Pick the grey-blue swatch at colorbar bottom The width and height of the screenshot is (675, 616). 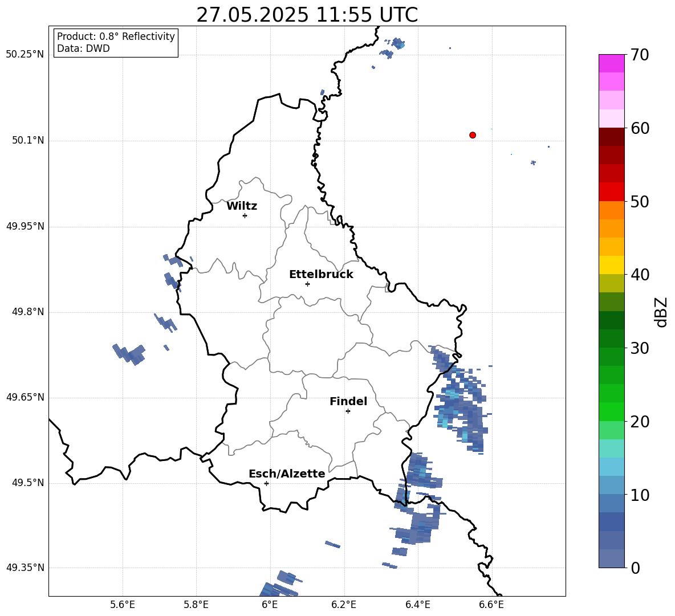pyautogui.click(x=612, y=558)
